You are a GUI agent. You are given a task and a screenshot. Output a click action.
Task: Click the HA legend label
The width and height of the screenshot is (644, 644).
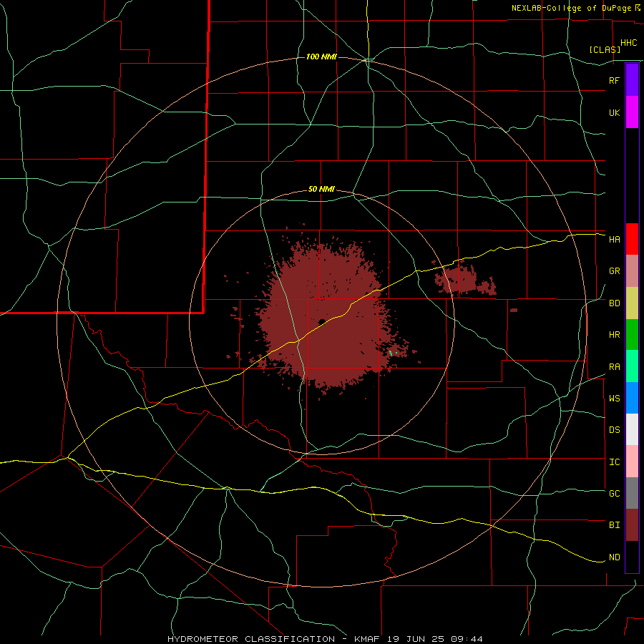coord(614,239)
